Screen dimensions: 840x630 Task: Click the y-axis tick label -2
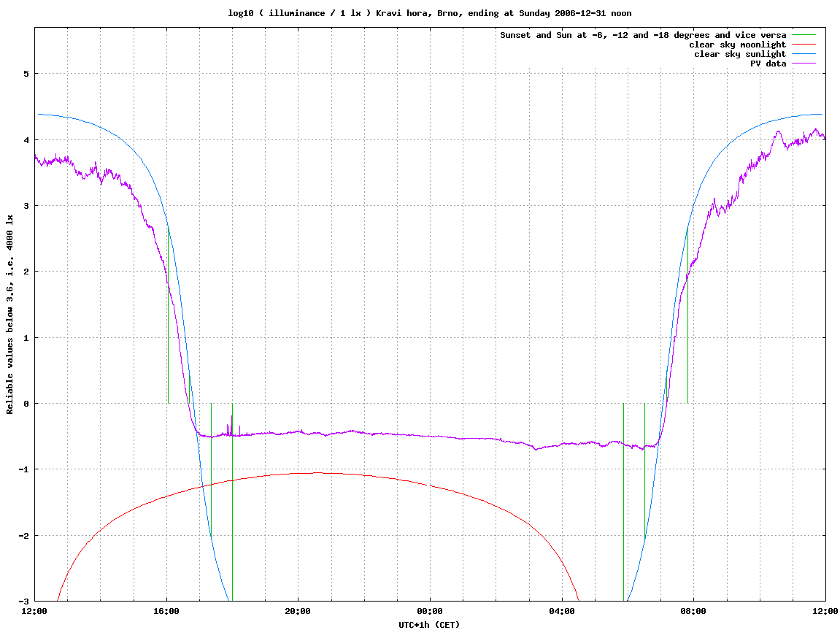(x=23, y=536)
